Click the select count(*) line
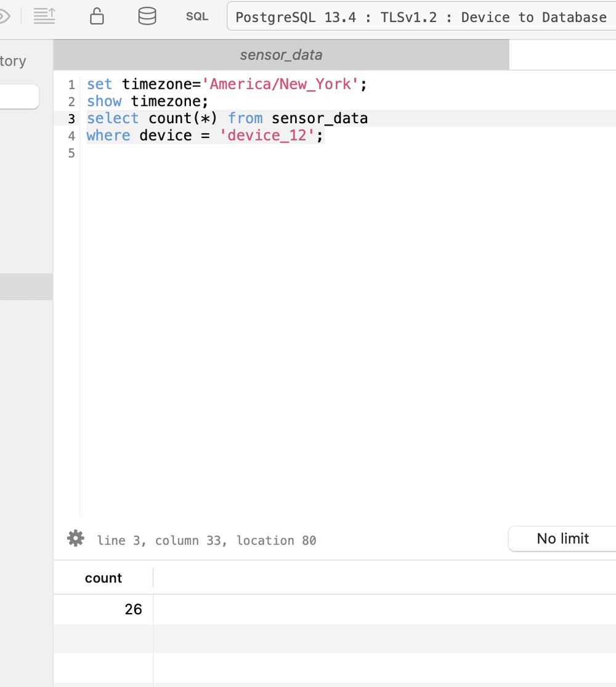Viewport: 616px width, 687px height. tap(227, 118)
